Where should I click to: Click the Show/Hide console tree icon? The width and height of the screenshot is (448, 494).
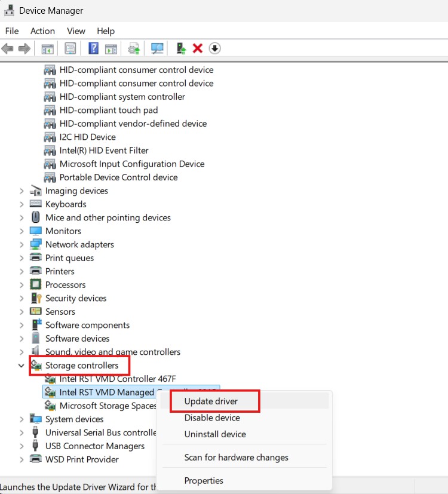pyautogui.click(x=47, y=48)
